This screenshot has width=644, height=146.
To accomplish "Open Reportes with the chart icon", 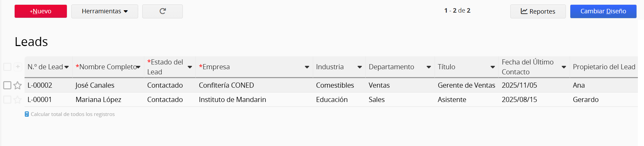I will [x=538, y=11].
